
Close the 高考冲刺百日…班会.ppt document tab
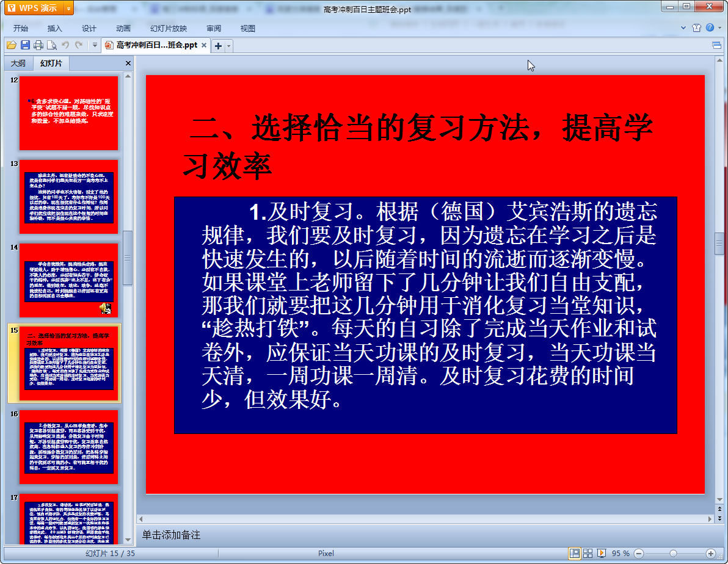204,45
